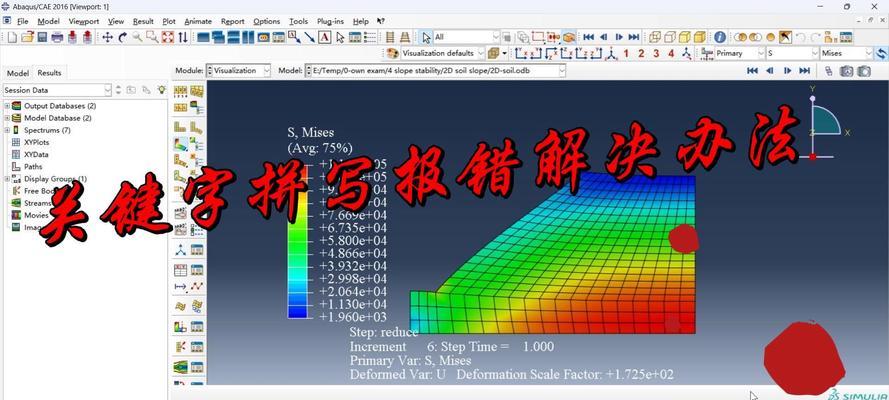Open the Result menu
This screenshot has width=889, height=400.
(x=143, y=22)
